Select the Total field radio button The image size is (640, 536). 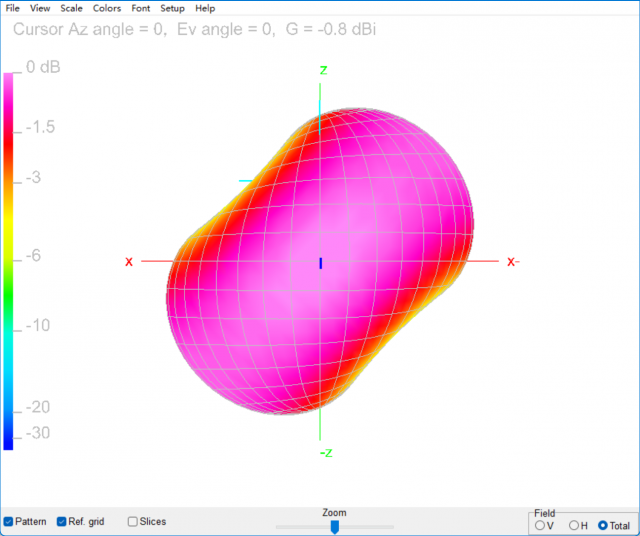coord(603,525)
